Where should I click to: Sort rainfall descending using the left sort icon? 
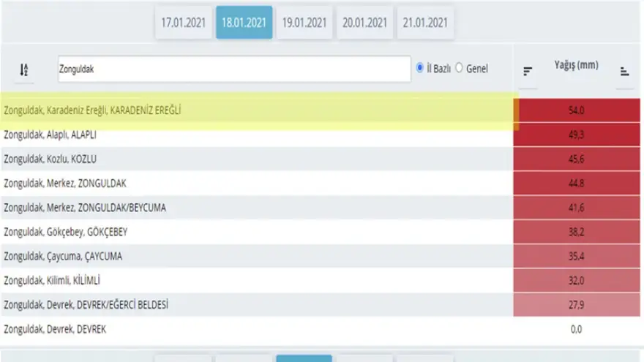tap(528, 71)
